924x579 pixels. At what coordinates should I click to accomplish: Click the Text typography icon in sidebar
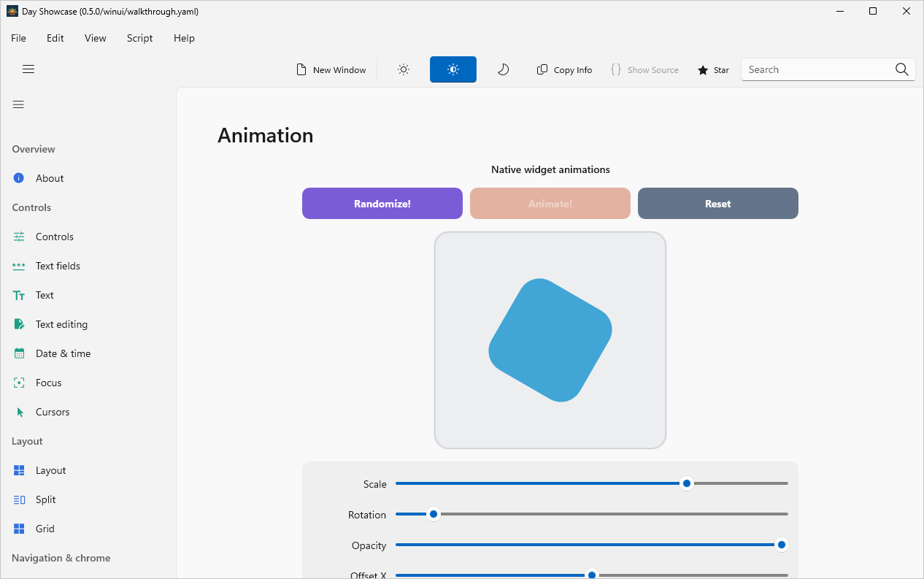(19, 295)
